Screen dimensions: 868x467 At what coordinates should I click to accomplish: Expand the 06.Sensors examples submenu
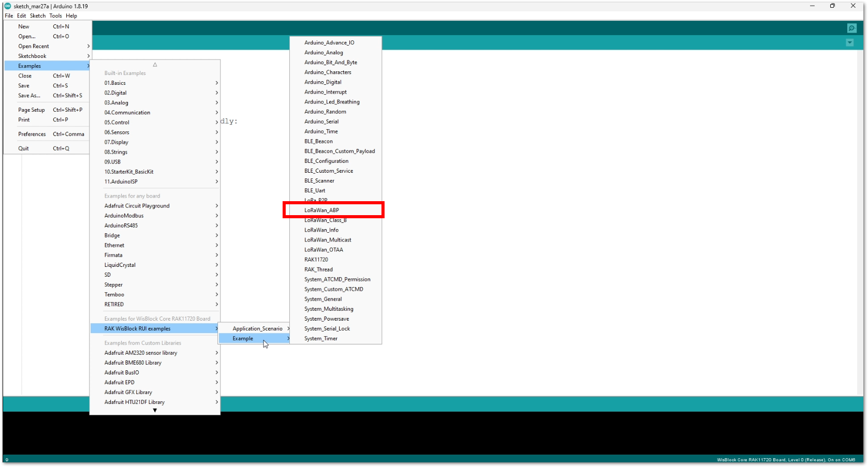click(155, 132)
